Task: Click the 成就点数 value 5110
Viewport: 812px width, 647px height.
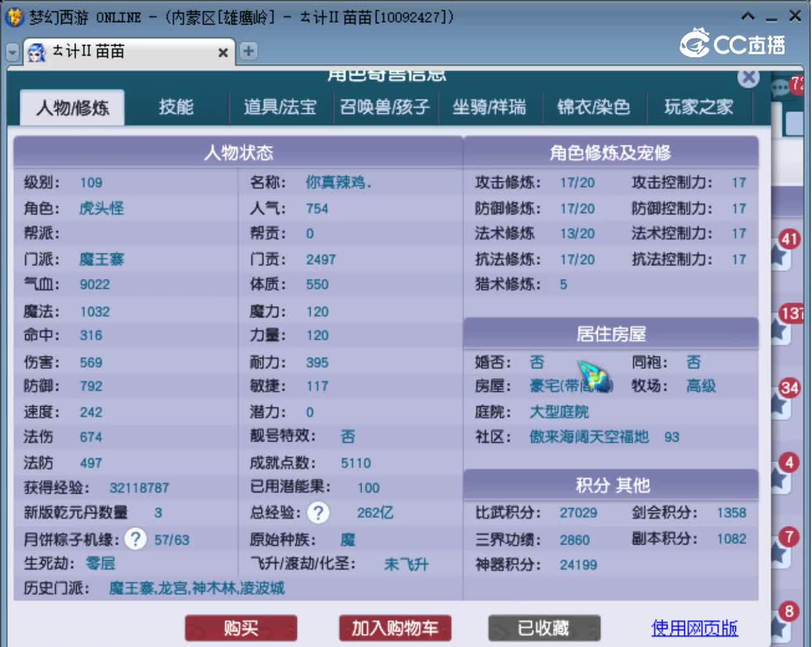Action: (x=355, y=463)
